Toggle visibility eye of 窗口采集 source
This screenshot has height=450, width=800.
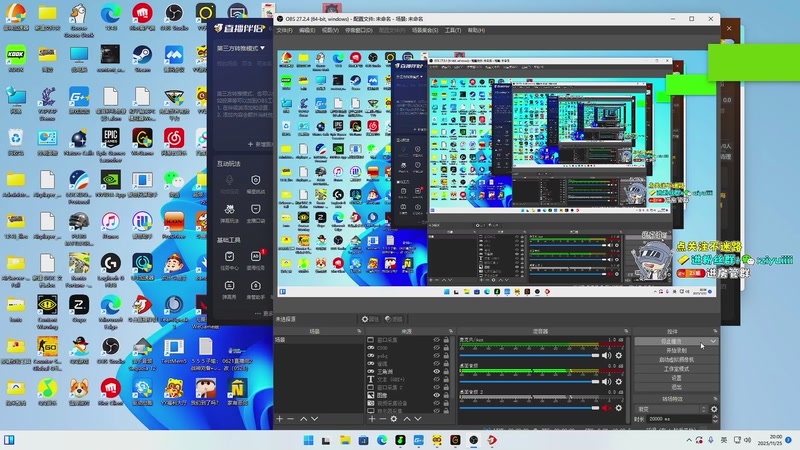coord(436,340)
